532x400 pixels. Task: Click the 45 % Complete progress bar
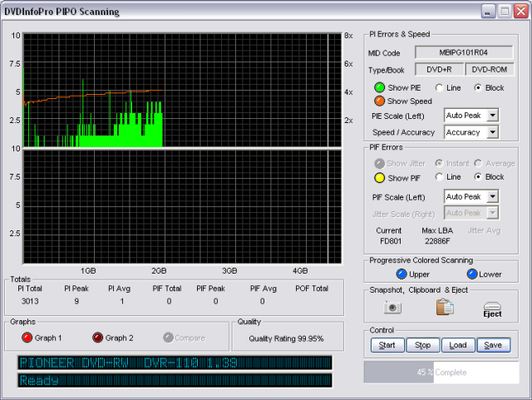[441, 373]
